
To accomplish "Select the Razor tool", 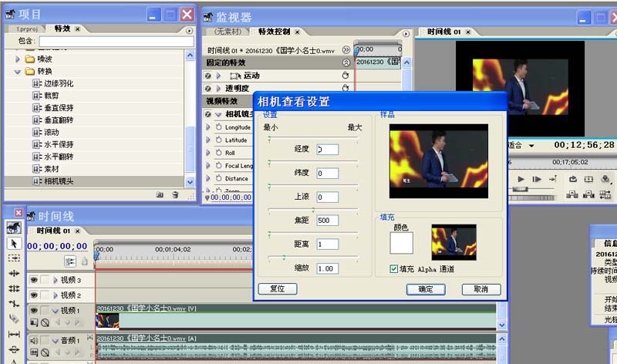I will pyautogui.click(x=14, y=318).
